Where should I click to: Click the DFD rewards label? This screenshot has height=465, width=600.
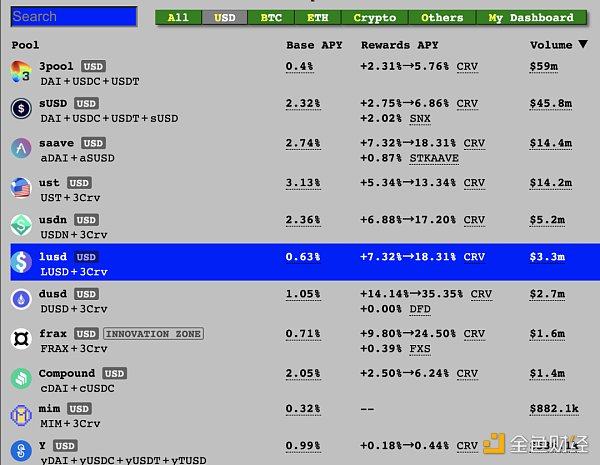click(420, 309)
